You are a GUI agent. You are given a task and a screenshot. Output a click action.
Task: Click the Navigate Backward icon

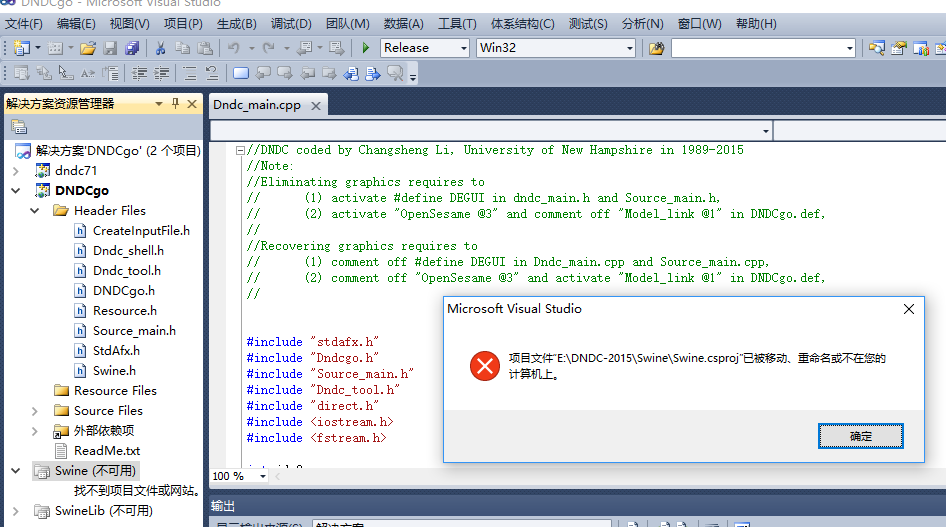(305, 48)
